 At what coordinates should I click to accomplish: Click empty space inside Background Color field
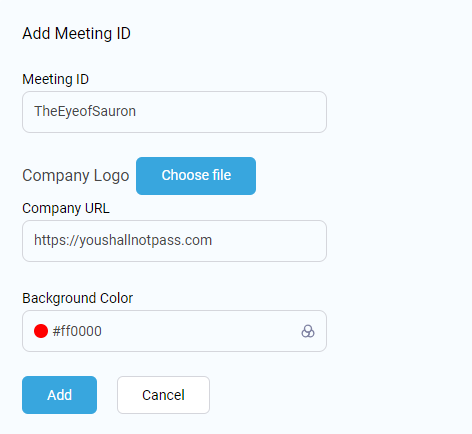click(200, 331)
